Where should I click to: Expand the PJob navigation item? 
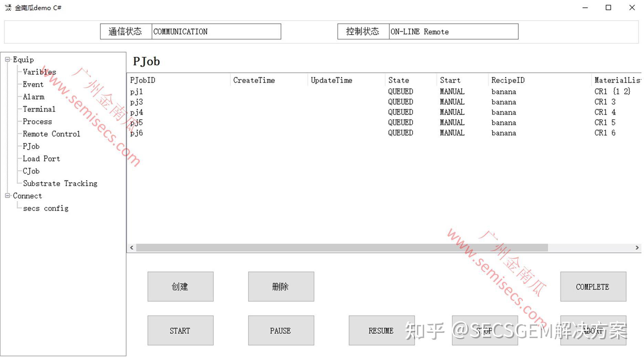pos(31,146)
